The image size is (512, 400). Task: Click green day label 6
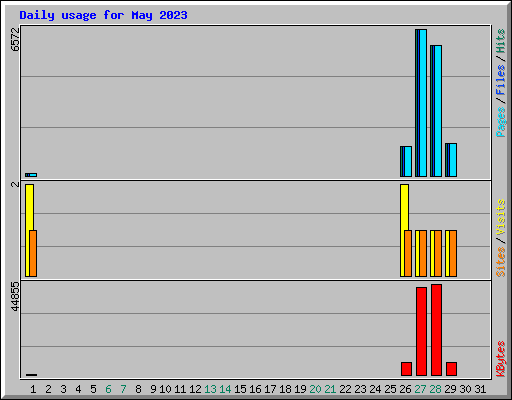click(108, 389)
